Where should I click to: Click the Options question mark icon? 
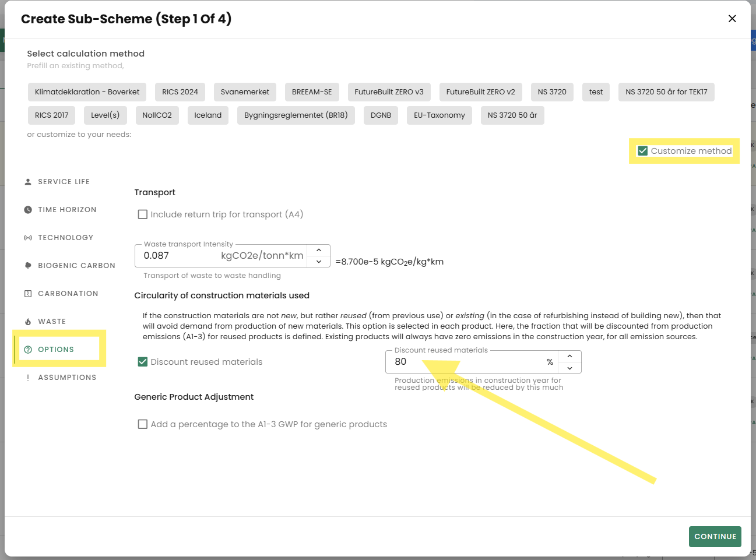point(28,350)
